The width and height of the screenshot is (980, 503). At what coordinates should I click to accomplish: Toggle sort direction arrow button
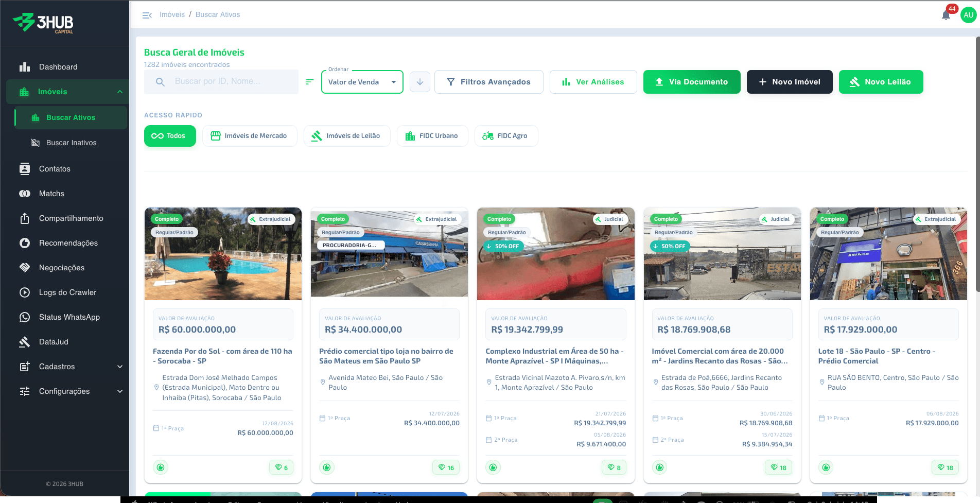420,82
